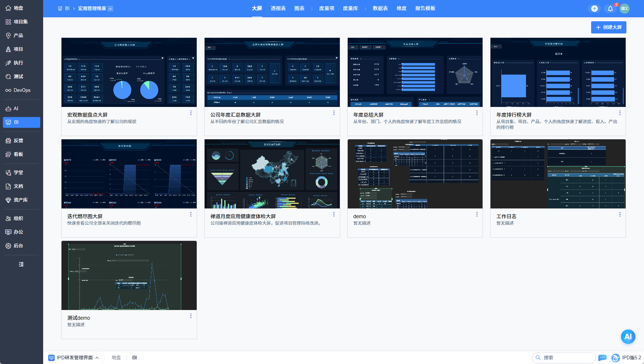The height and width of the screenshot is (364, 644).
Task: Click the 地盘 breadcrumb in footer
Action: pyautogui.click(x=116, y=358)
